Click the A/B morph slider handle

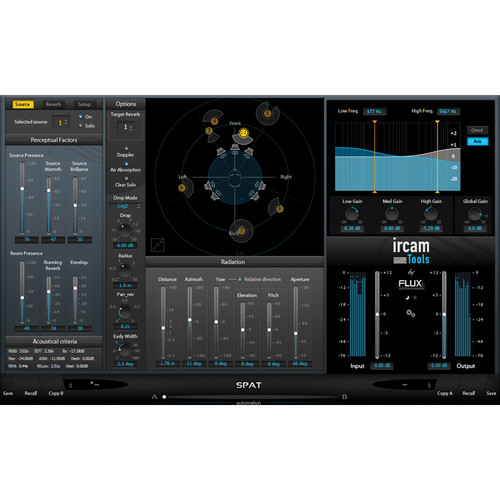coord(164,397)
